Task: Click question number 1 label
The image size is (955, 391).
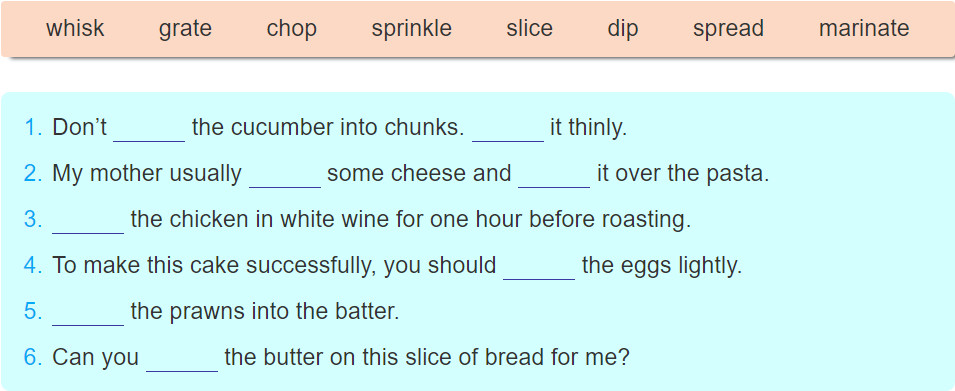Action: [33, 128]
